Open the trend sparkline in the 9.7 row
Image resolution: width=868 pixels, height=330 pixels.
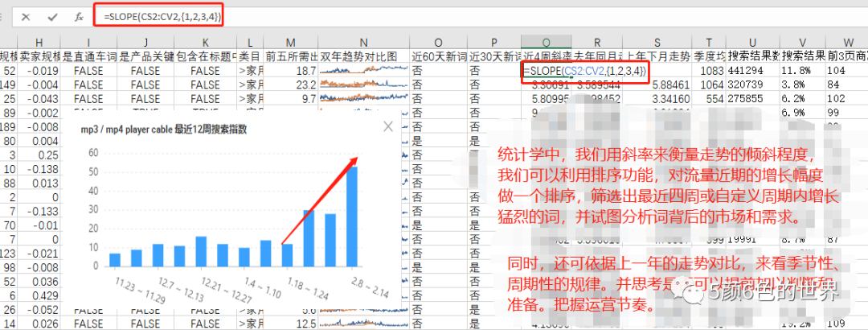(x=363, y=99)
